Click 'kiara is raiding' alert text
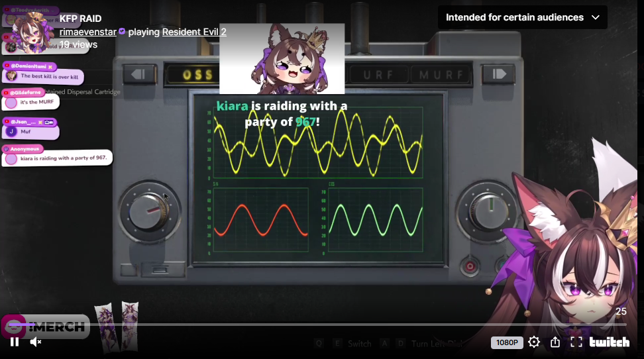Image resolution: width=644 pixels, height=359 pixels. click(x=282, y=114)
